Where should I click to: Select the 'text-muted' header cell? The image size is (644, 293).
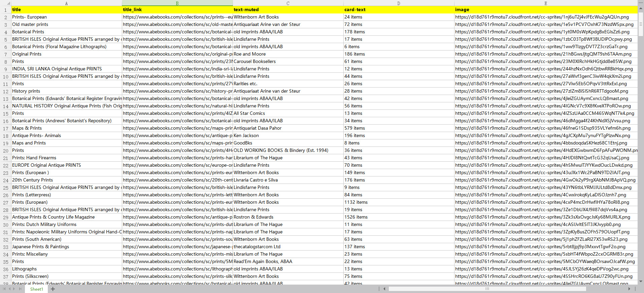pos(288,10)
